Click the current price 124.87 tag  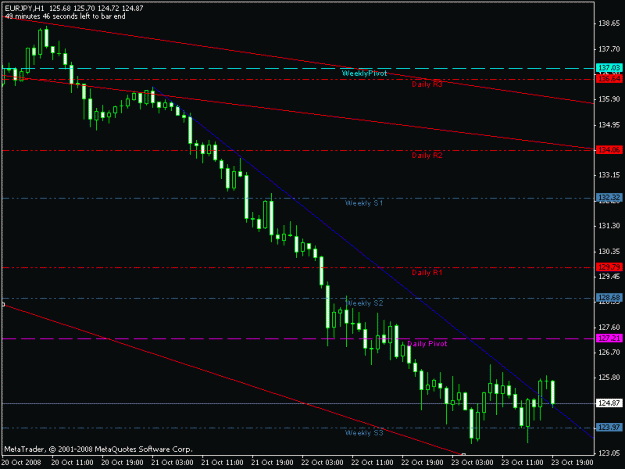click(609, 403)
